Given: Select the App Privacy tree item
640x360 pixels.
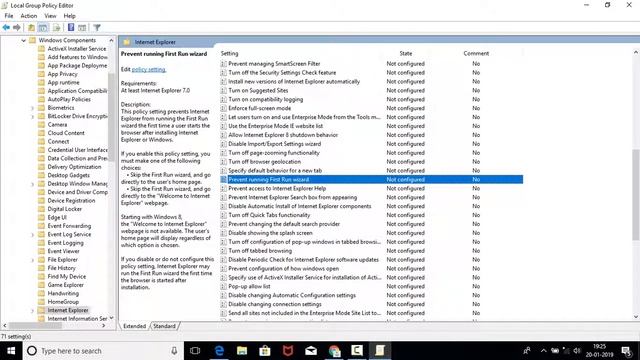Looking at the screenshot, I should [62, 74].
